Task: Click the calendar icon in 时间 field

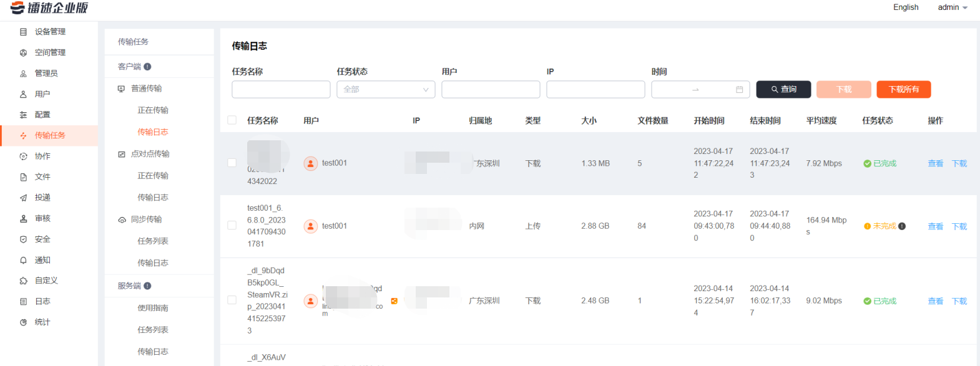Action: pos(739,90)
